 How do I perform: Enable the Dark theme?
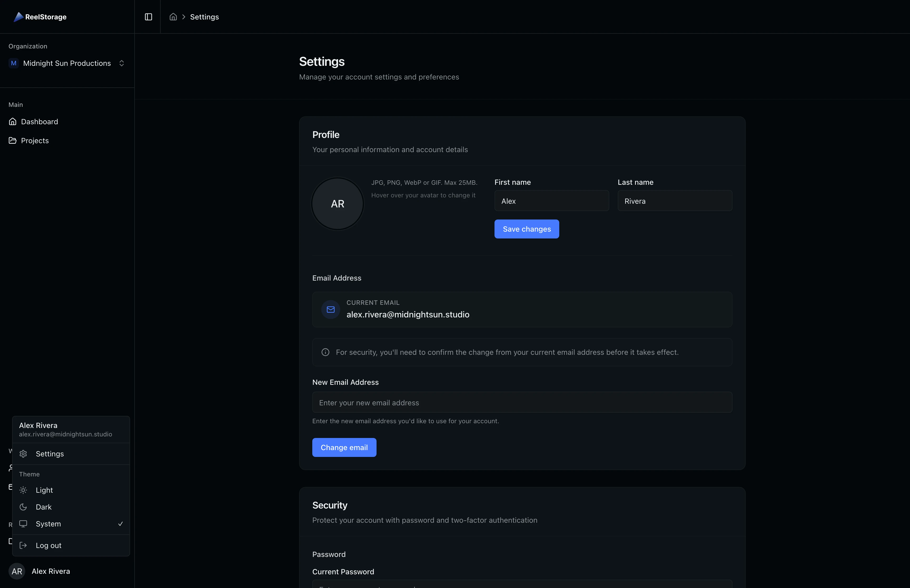[43, 507]
